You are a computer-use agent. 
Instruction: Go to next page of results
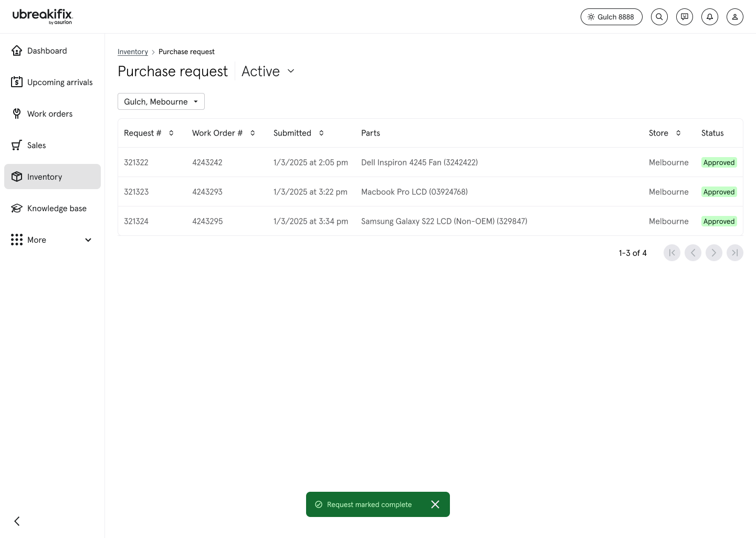click(x=714, y=253)
